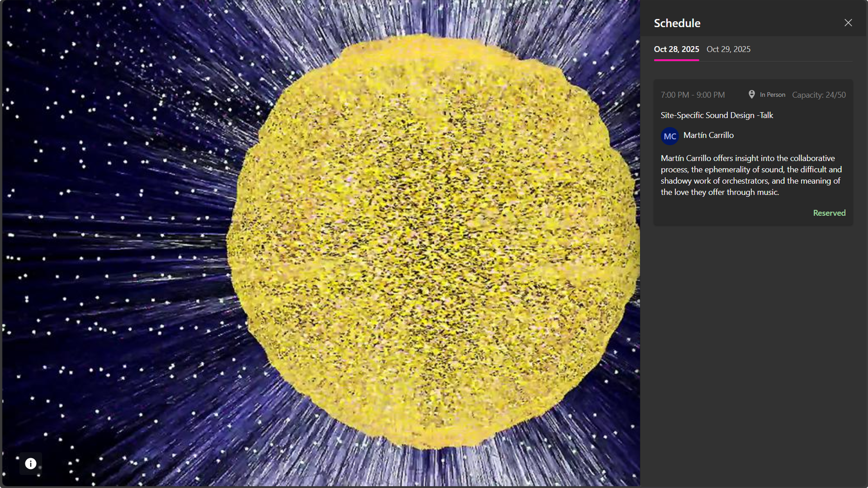Click the location pin icon
The width and height of the screenshot is (868, 488).
coord(751,95)
